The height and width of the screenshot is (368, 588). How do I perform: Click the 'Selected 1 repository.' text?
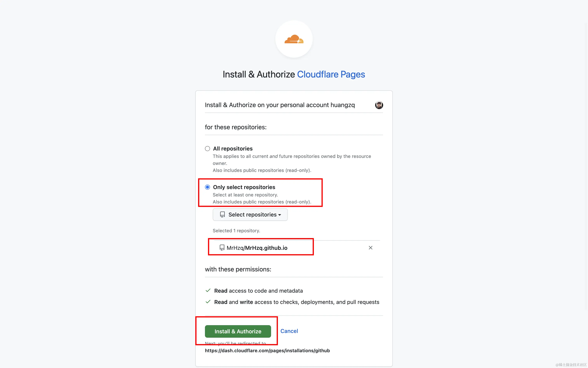click(x=236, y=231)
